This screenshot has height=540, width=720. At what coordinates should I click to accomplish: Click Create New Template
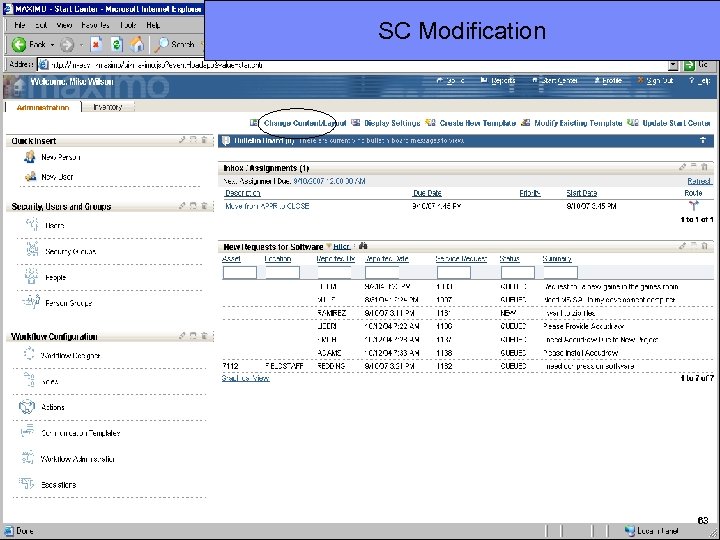click(x=478, y=123)
